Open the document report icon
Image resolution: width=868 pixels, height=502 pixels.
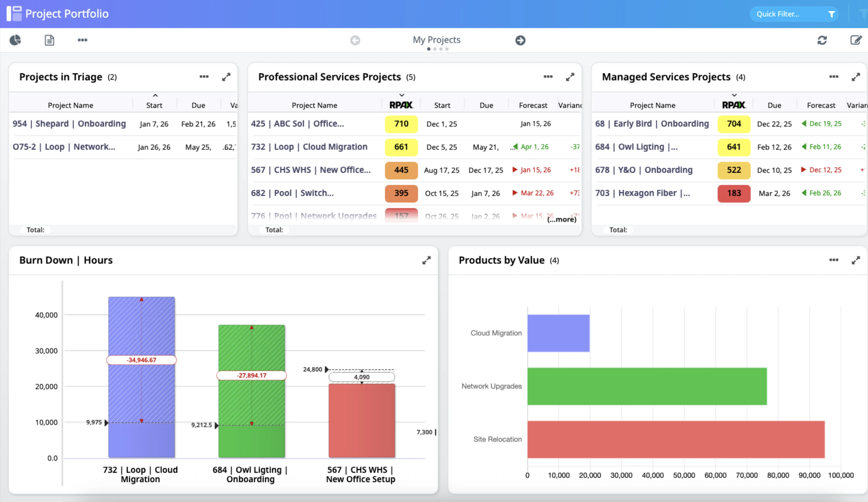(49, 40)
